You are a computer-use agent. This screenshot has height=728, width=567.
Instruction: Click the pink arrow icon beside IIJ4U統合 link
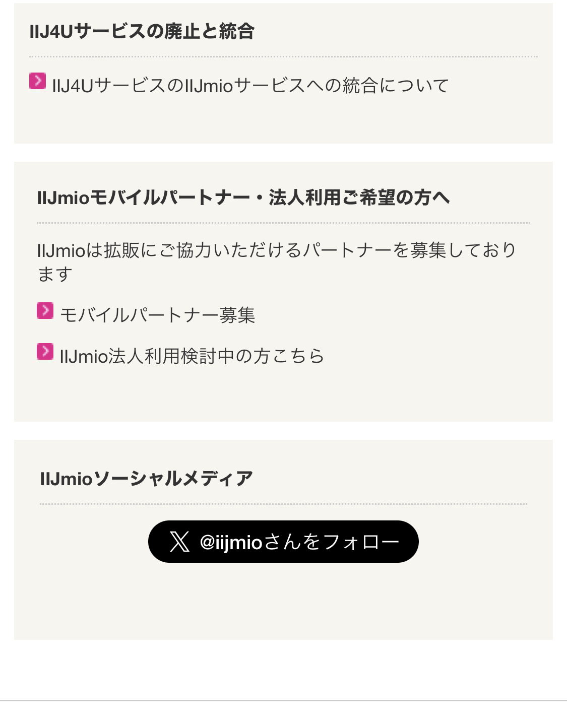37,81
